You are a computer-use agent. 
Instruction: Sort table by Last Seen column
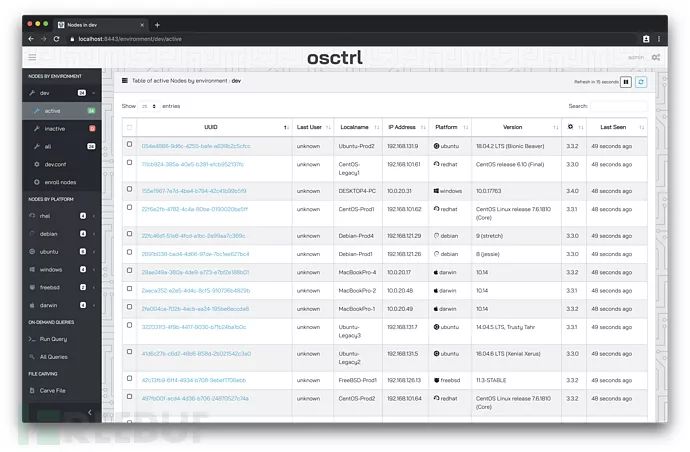[617, 127]
